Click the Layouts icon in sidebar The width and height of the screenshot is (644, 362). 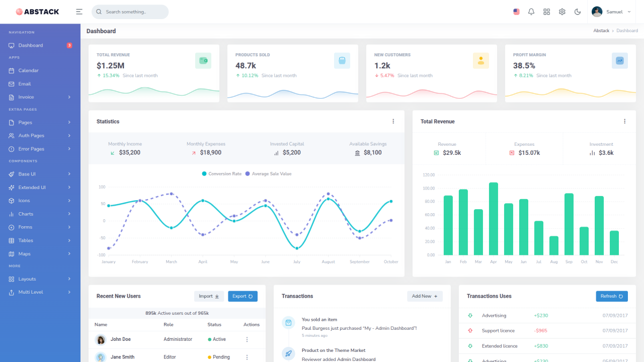tap(12, 279)
